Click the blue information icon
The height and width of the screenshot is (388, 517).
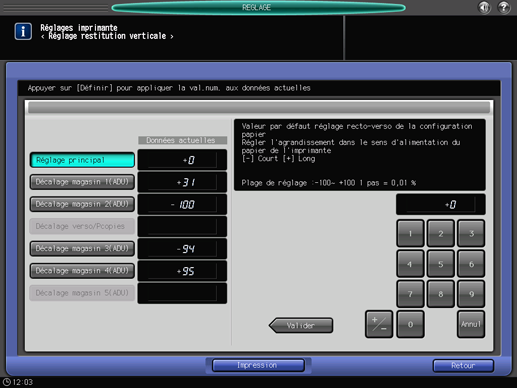(x=23, y=31)
